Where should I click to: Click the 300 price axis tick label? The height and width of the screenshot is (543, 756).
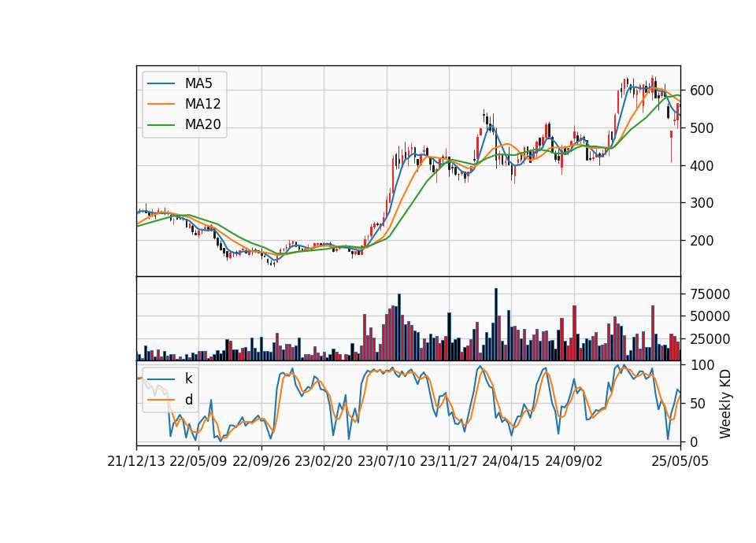702,203
